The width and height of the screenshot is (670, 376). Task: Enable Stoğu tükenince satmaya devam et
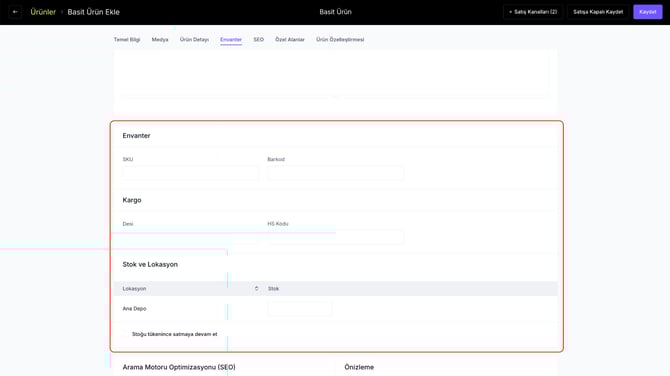pos(126,334)
